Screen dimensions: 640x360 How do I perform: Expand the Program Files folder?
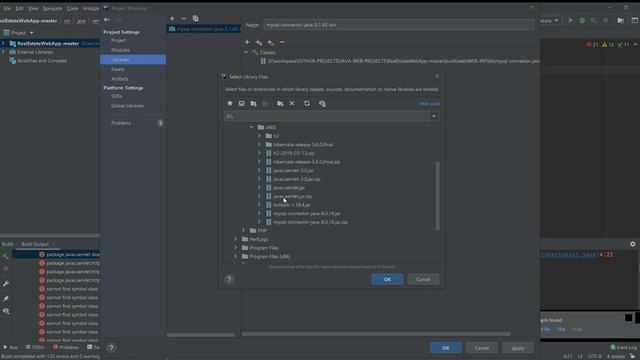pyautogui.click(x=236, y=248)
